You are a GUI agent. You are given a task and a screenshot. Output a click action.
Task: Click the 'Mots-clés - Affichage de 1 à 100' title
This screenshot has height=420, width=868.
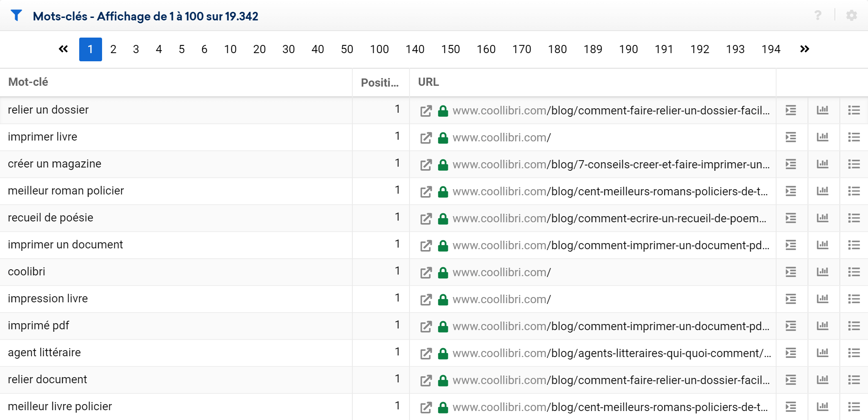(x=145, y=16)
